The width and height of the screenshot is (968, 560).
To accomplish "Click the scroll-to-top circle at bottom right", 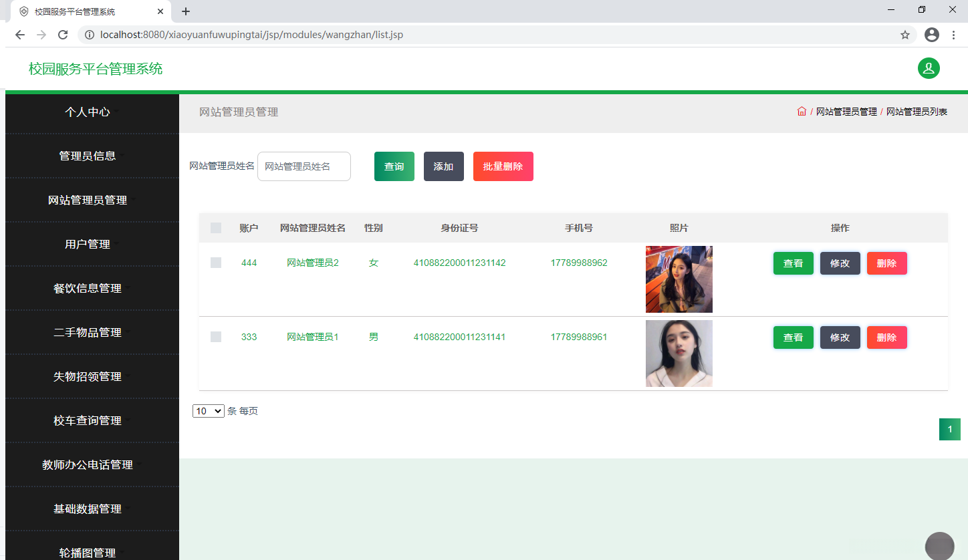I will pyautogui.click(x=939, y=545).
